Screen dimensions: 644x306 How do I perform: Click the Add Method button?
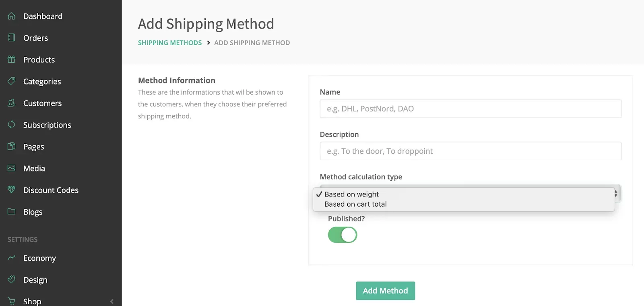click(x=385, y=291)
